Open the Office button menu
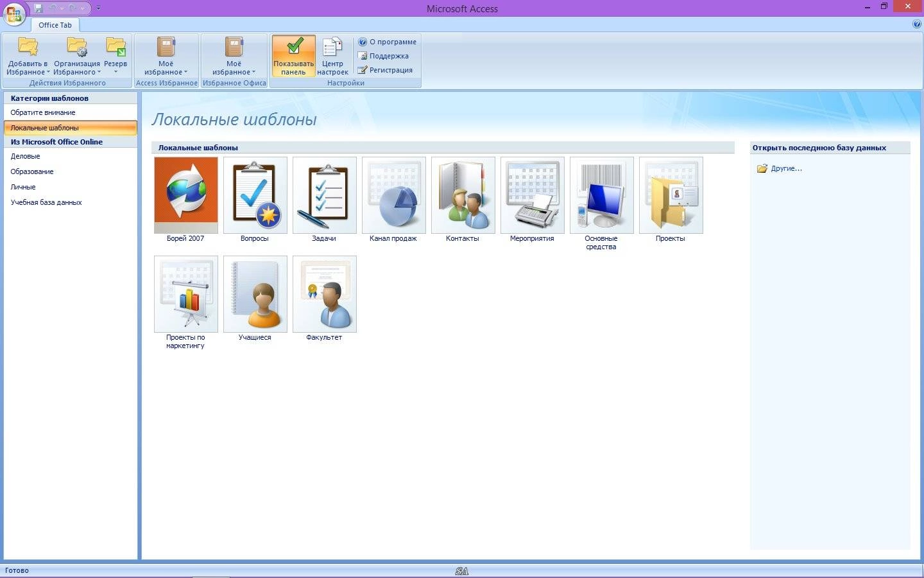The width and height of the screenshot is (924, 578). point(14,14)
